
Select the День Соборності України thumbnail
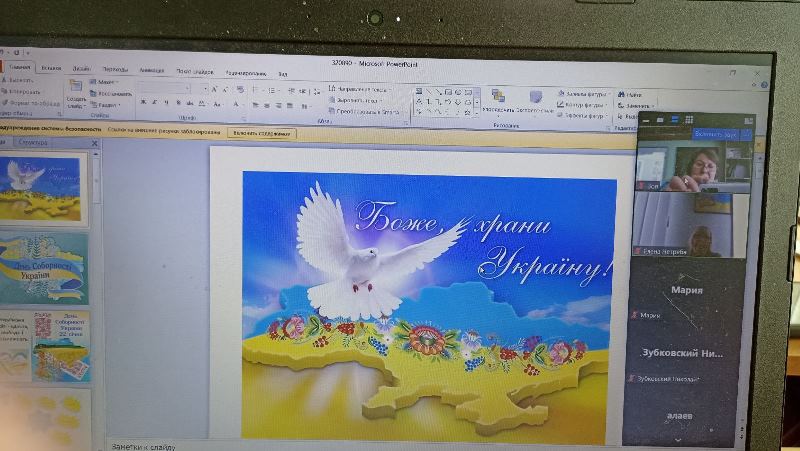point(44,268)
